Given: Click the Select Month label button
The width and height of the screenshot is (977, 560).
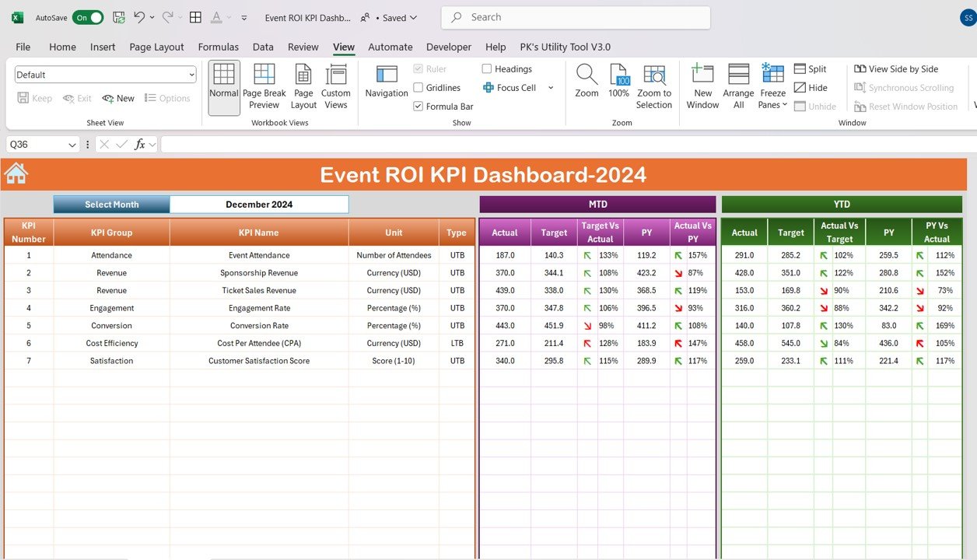Looking at the screenshot, I should [112, 205].
